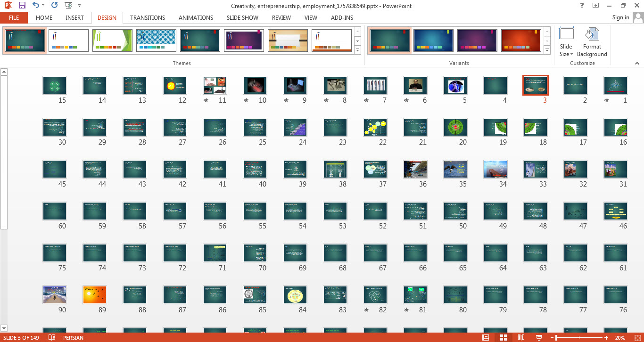Click zoom out minus button
This screenshot has height=342, width=644.
(x=553, y=337)
